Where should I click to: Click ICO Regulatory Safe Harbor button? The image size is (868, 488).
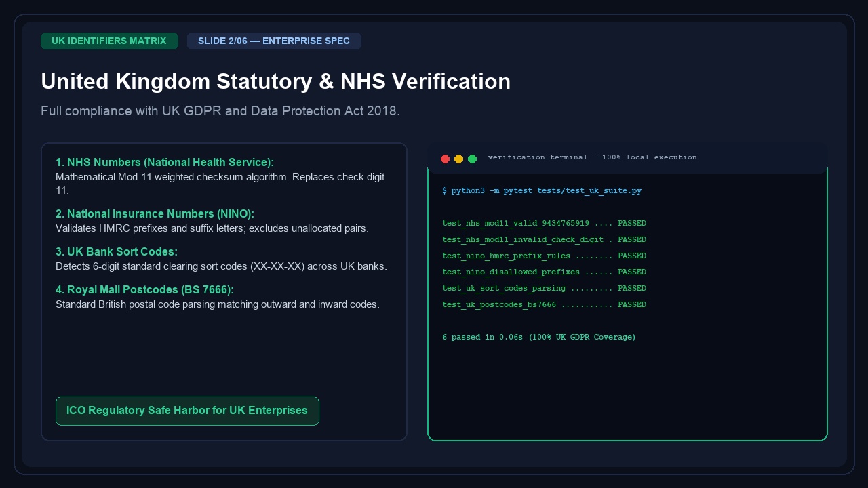187,411
